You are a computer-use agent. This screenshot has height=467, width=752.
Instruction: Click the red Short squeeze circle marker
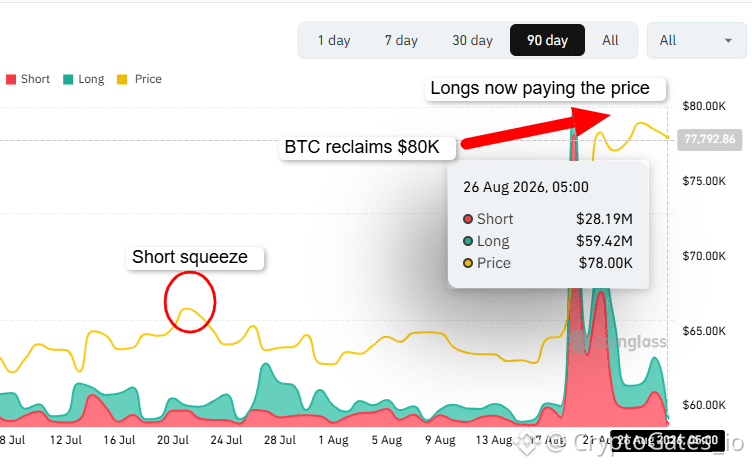pyautogui.click(x=190, y=302)
